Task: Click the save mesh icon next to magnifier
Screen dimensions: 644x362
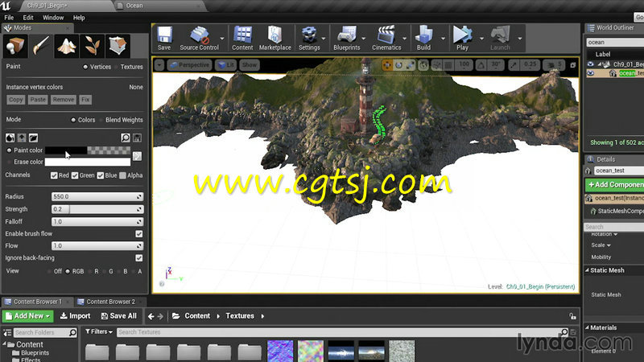Action: click(x=137, y=138)
